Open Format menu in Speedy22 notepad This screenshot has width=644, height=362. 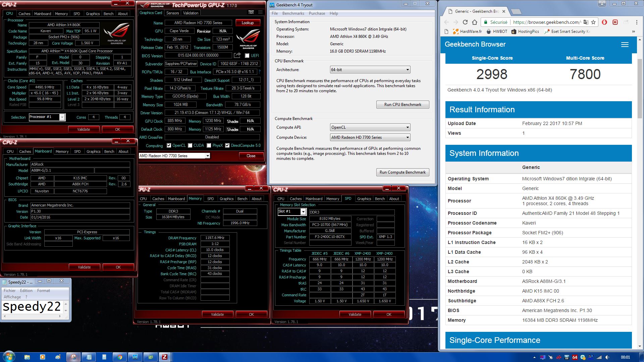(44, 291)
